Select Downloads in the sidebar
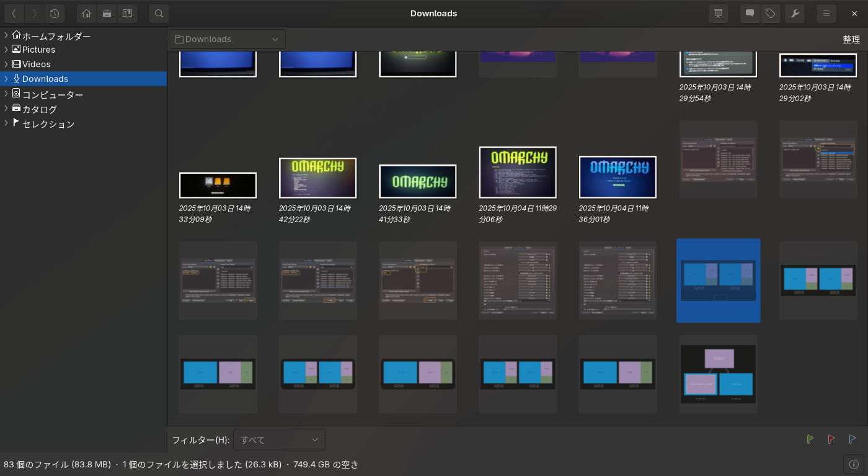The image size is (868, 476). (x=45, y=79)
